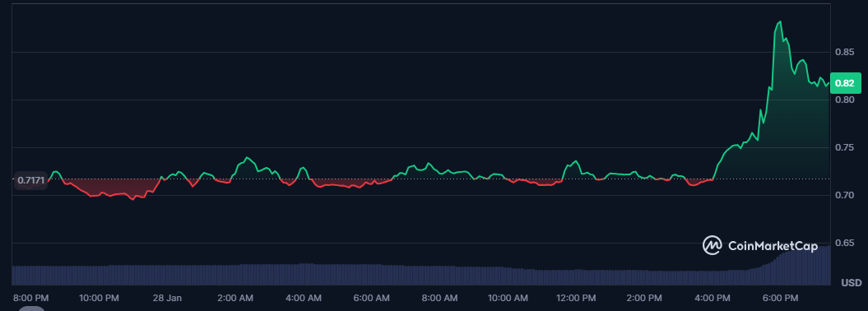Click the 2:00 PM time label

click(644, 299)
